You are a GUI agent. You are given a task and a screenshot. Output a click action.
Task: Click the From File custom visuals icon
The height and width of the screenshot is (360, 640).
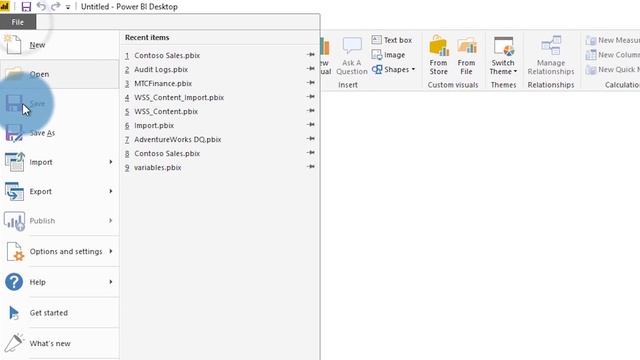pos(467,45)
